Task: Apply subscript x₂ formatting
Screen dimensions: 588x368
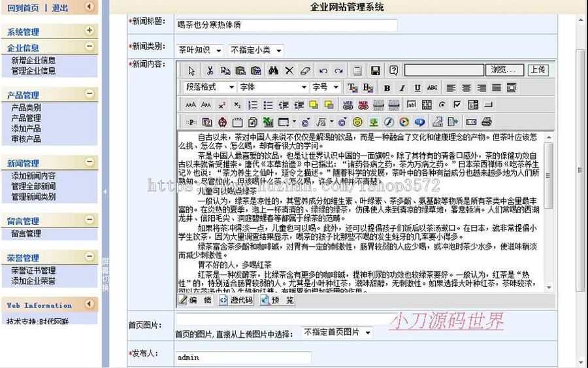Action: pos(237,105)
